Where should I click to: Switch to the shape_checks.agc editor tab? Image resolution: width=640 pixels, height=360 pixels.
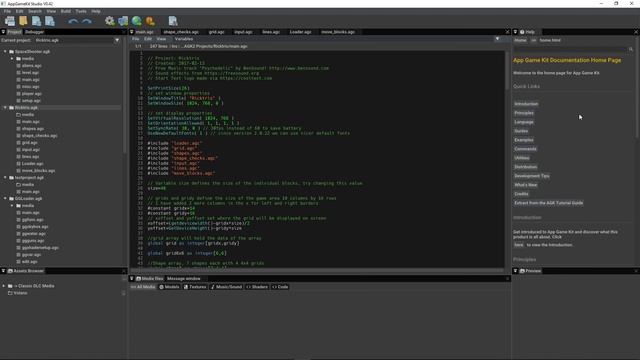click(181, 31)
